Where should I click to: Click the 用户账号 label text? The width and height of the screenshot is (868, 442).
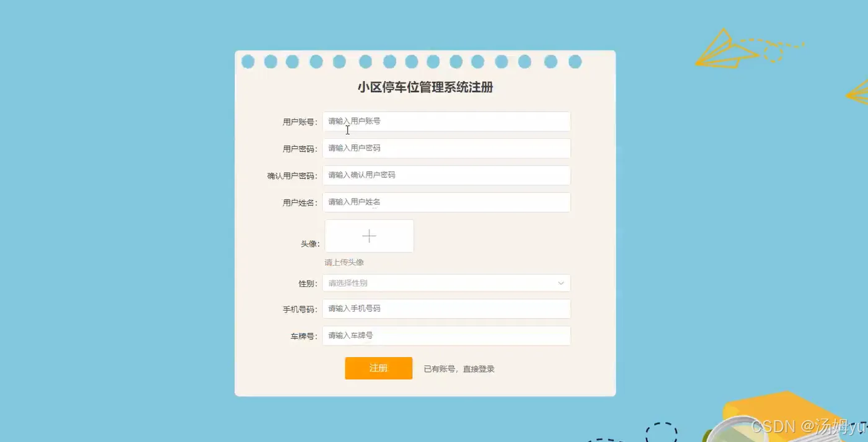(300, 122)
